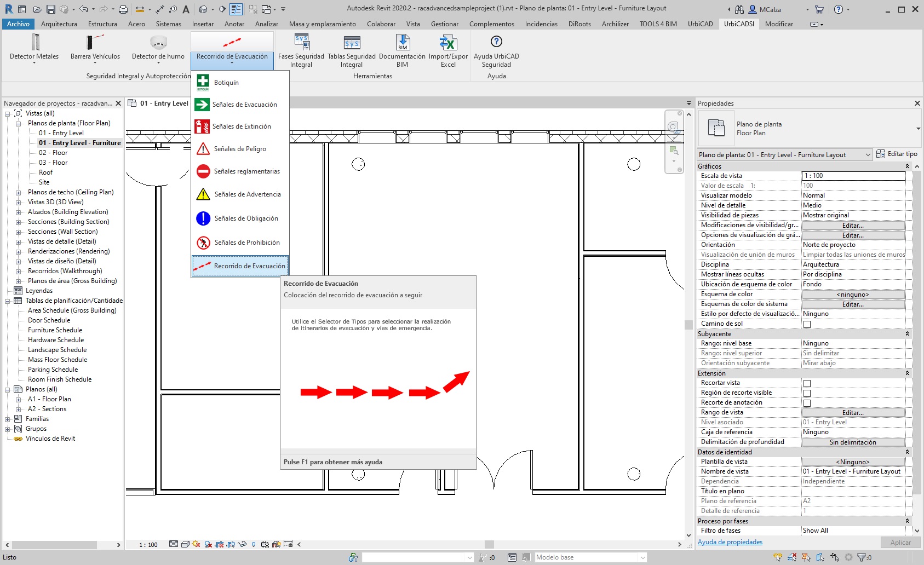This screenshot has height=565, width=924.
Task: Click Import/Export Excel icon
Action: [448, 43]
